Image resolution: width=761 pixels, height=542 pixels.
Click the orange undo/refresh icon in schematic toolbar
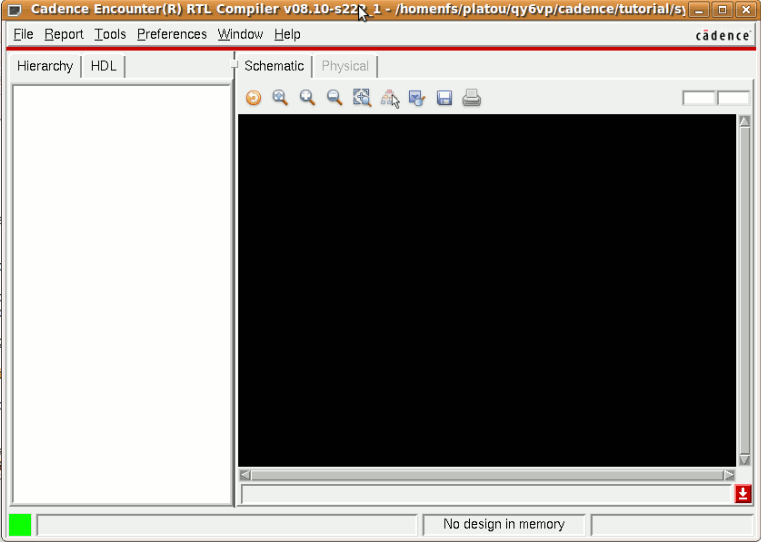click(x=253, y=98)
